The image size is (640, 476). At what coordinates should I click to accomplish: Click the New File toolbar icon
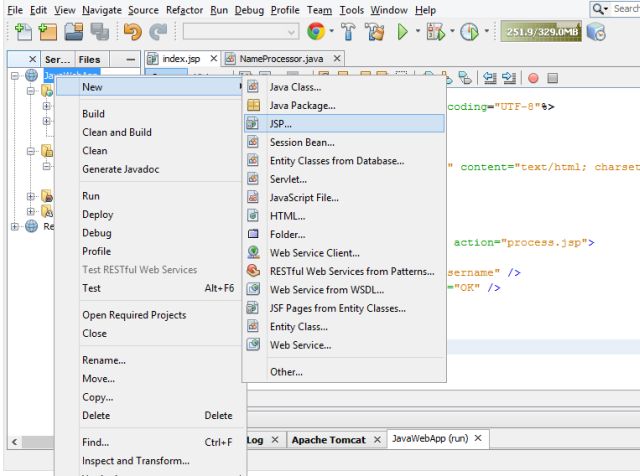[x=23, y=32]
